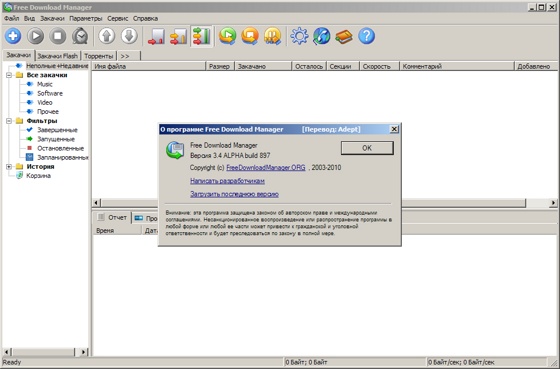Screen dimensions: 560x369
Task: Click OK in the about dialog
Action: point(367,148)
